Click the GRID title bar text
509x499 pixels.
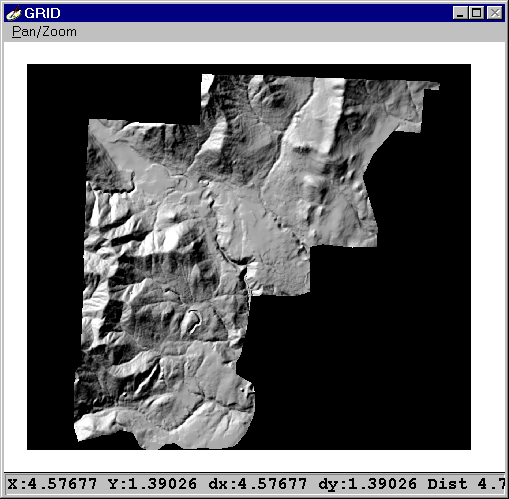tap(42, 13)
